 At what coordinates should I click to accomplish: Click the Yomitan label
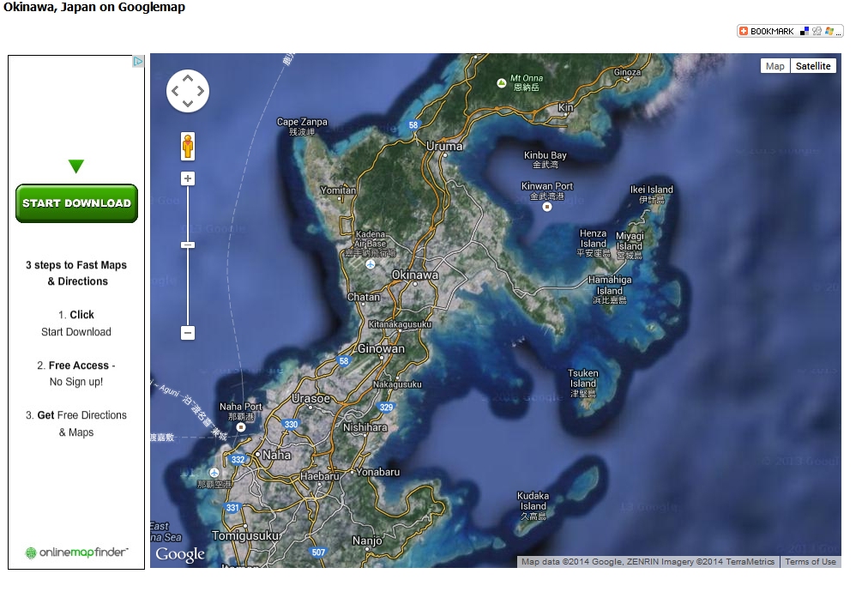[x=338, y=190]
